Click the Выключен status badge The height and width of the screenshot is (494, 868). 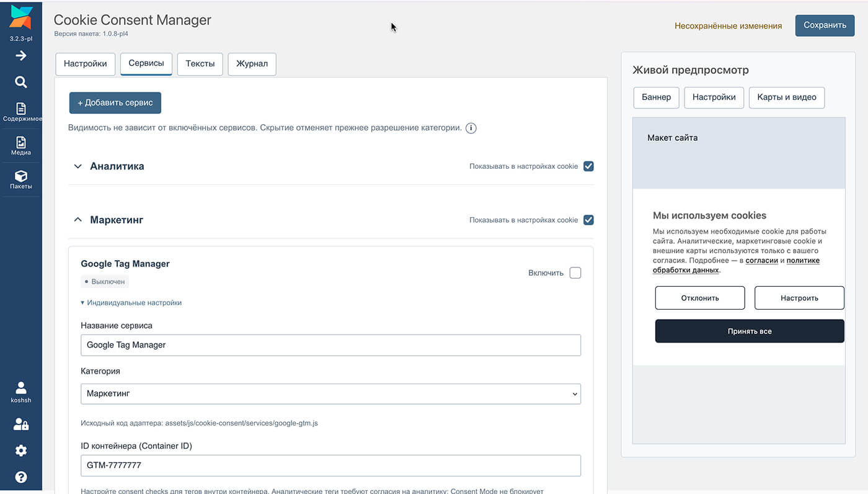(105, 282)
